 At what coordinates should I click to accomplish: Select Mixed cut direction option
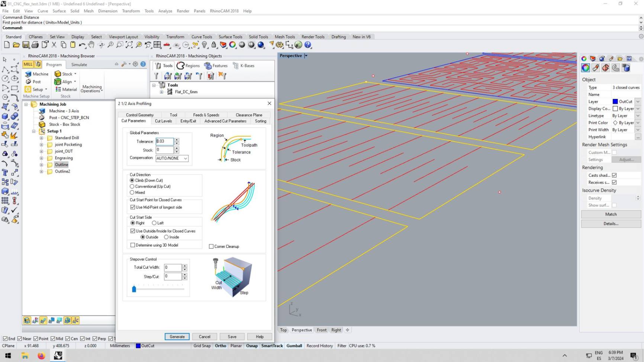132,193
